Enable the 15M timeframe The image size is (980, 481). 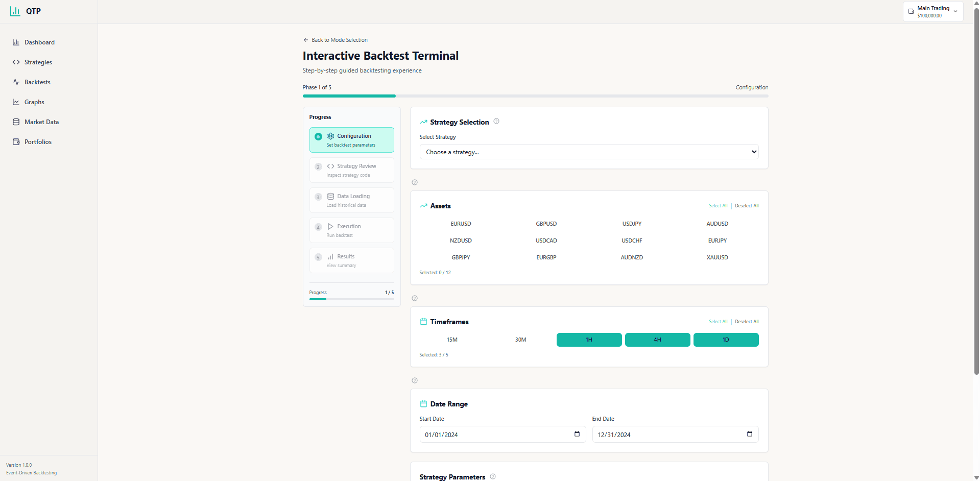click(452, 340)
